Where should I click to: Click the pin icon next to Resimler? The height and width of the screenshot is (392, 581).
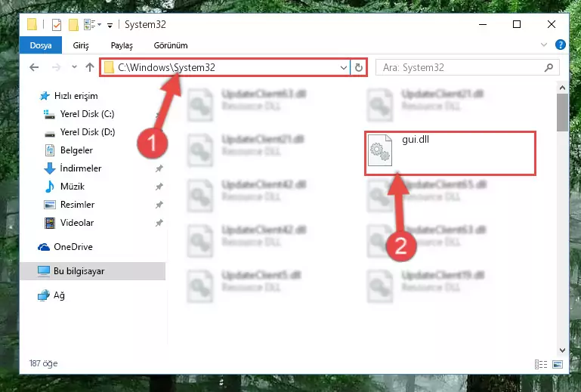point(159,205)
